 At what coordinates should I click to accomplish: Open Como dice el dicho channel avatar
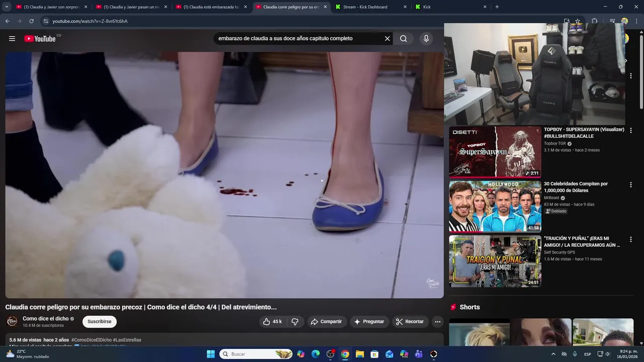12,322
